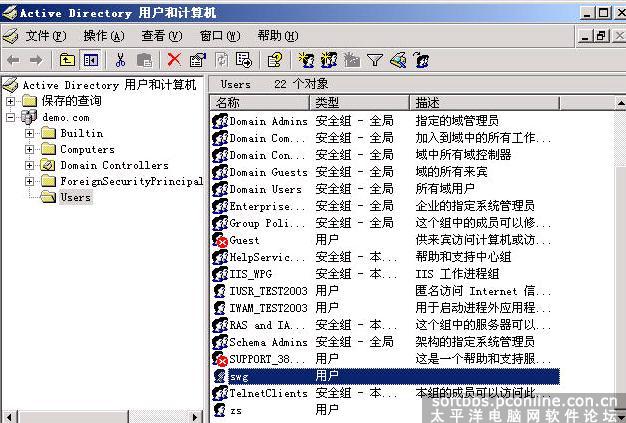Sort by the 名称 column header
The height and width of the screenshot is (423, 626).
(x=260, y=103)
